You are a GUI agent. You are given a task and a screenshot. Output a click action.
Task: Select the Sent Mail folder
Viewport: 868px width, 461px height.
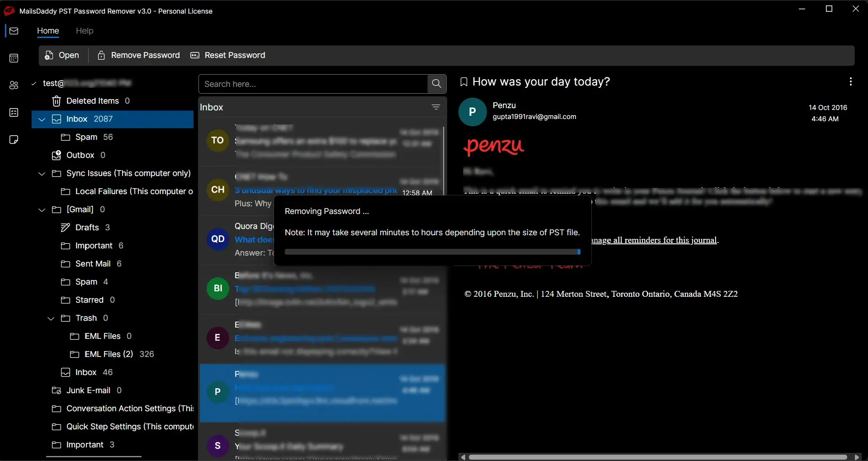pos(113,264)
